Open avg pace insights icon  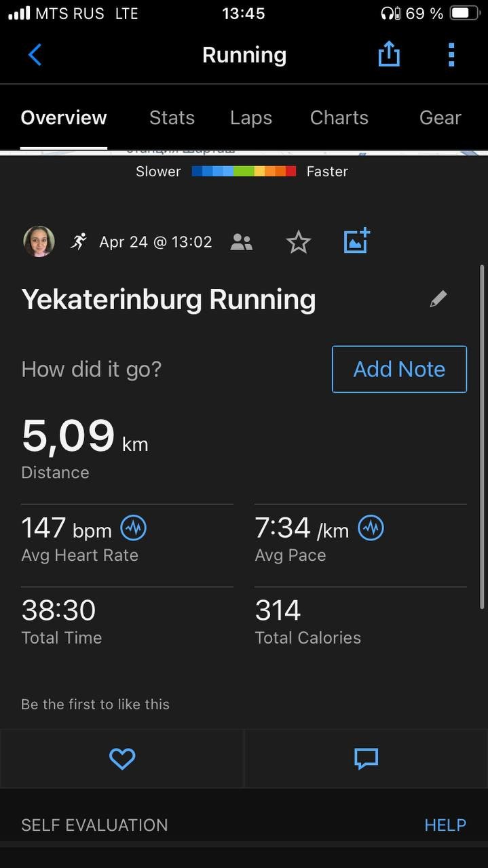tap(371, 528)
